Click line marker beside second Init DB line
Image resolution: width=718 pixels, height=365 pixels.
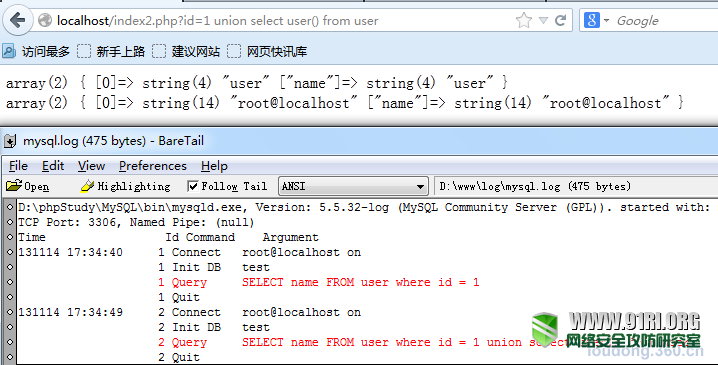click(x=10, y=327)
